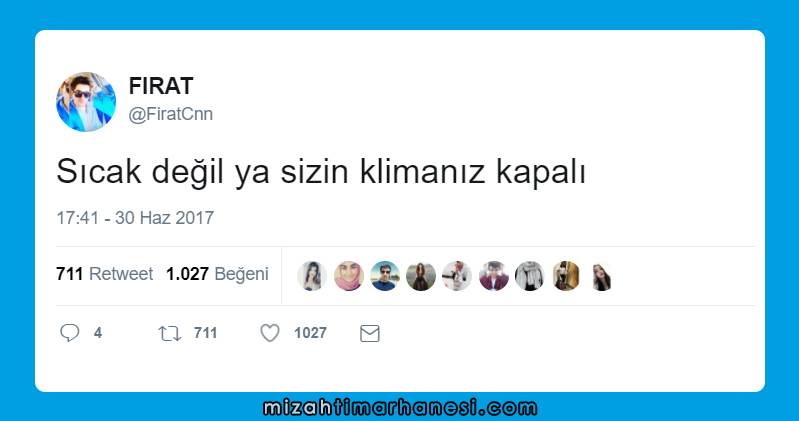
Task: Click the mizahtimarhanesi.com watermark
Action: pyautogui.click(x=400, y=408)
